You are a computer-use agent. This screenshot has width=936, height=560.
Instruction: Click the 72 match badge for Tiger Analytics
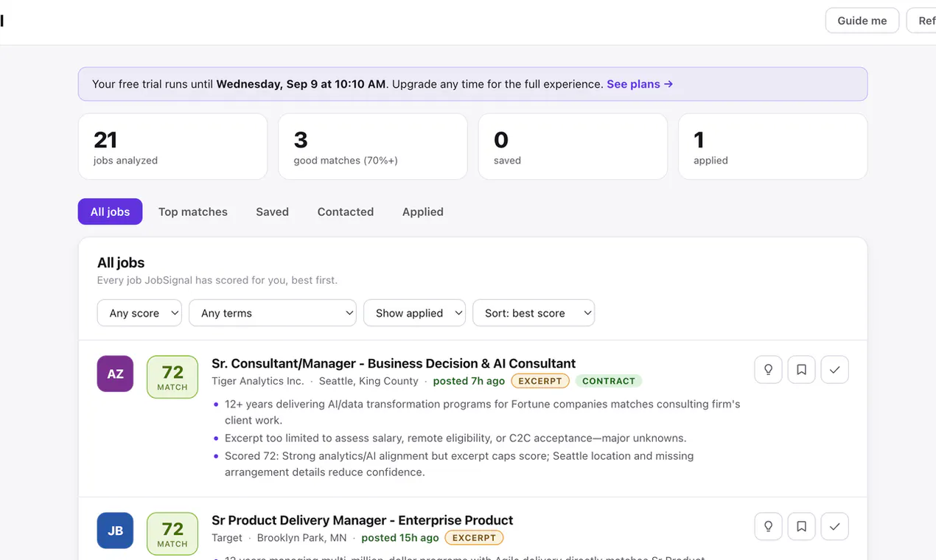click(x=172, y=377)
